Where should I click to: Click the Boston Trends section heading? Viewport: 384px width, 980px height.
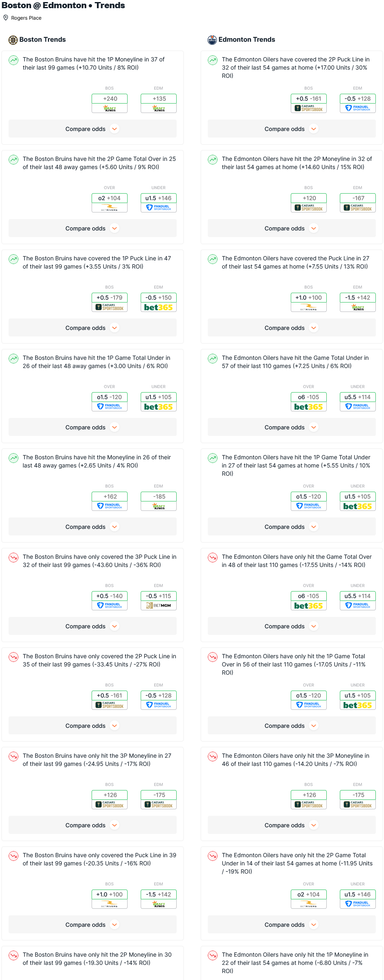(x=43, y=40)
